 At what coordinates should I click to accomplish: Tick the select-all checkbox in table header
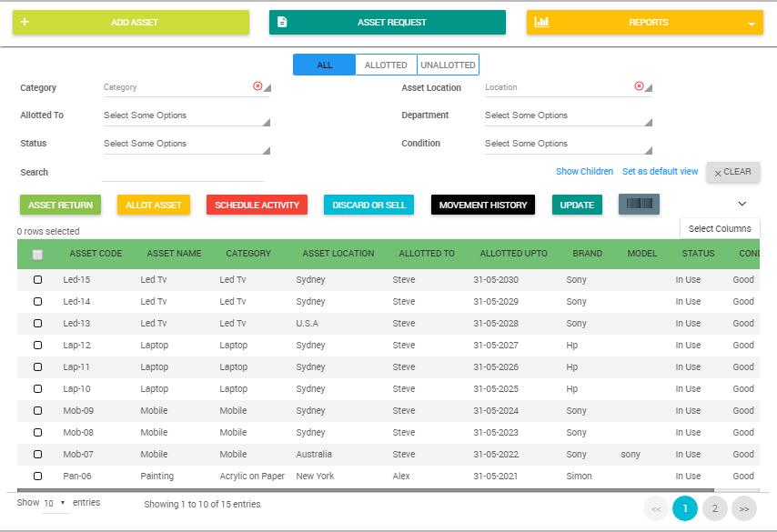(37, 255)
